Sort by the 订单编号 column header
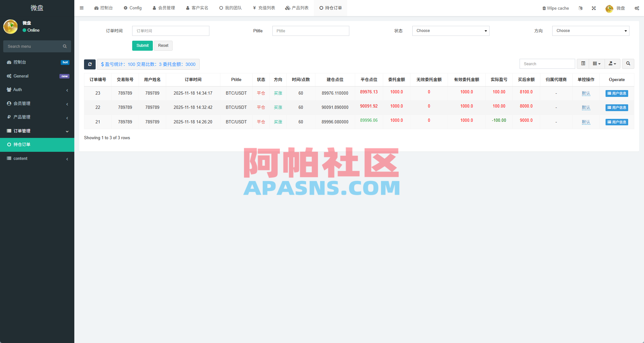644x343 pixels. 98,79
